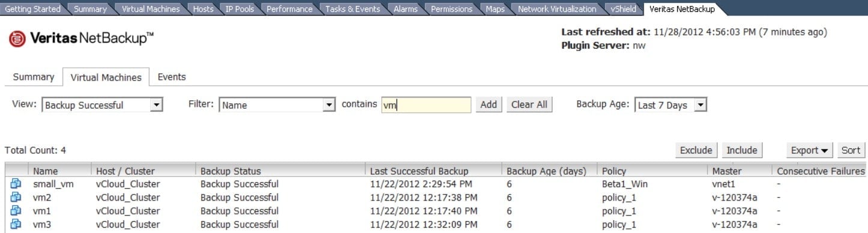Sort by Backup Age (days) column header
The width and height of the screenshot is (868, 233).
coord(548,171)
